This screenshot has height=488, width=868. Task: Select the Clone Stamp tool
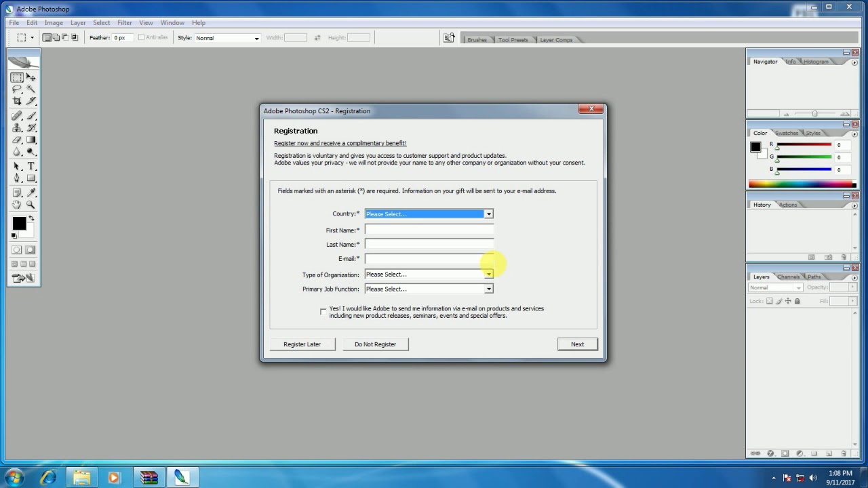pyautogui.click(x=17, y=127)
